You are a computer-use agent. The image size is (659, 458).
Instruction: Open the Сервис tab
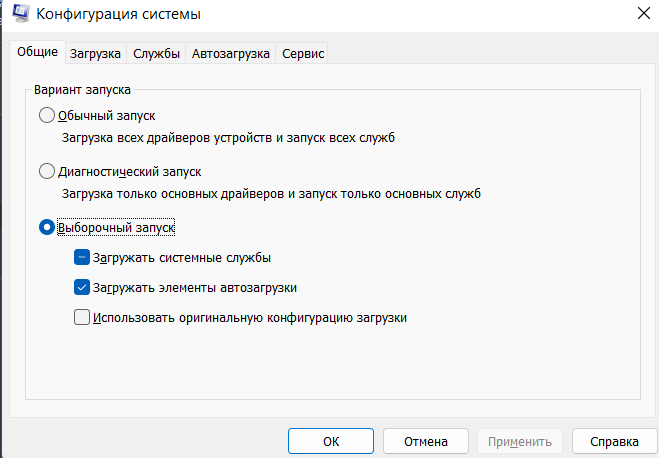tap(303, 54)
